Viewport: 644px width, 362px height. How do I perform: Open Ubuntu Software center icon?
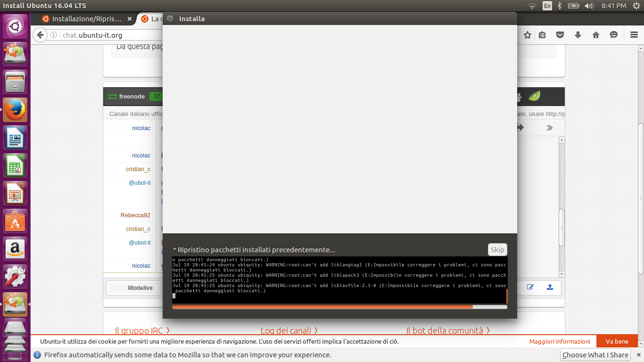15,221
